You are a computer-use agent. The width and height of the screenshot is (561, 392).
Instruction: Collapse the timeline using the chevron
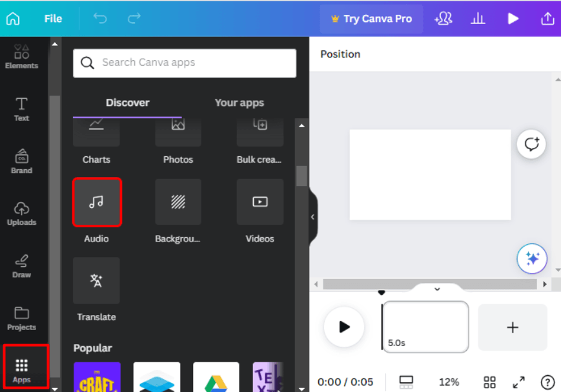437,289
